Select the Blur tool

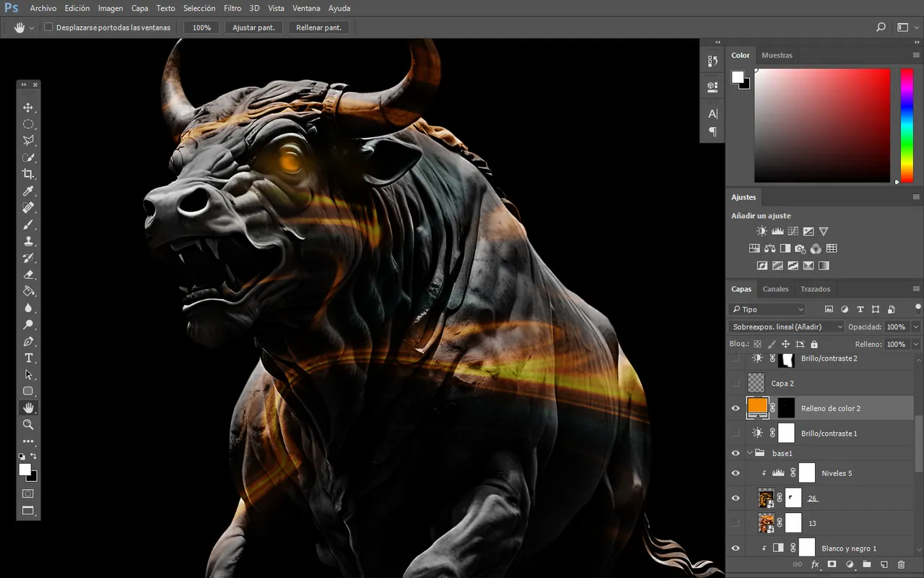coord(28,308)
